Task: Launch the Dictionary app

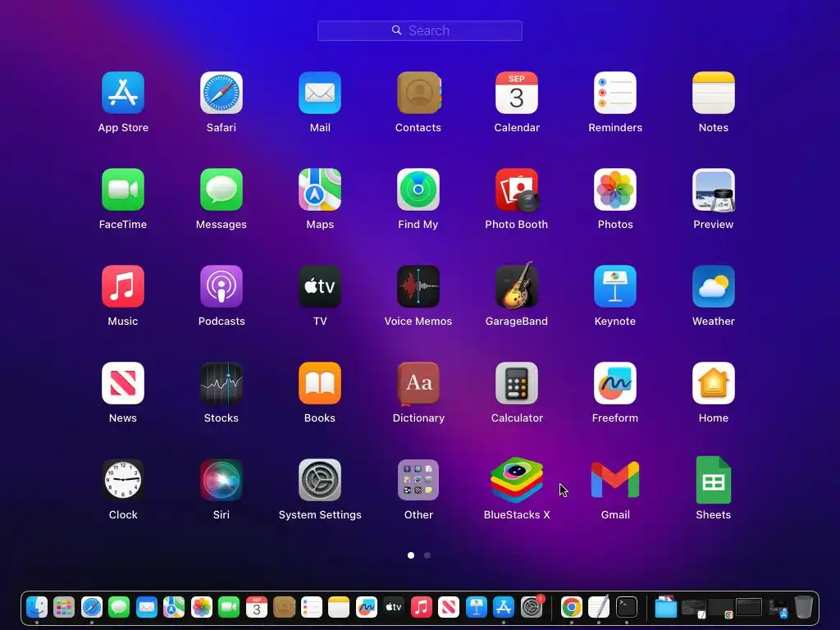Action: point(418,384)
